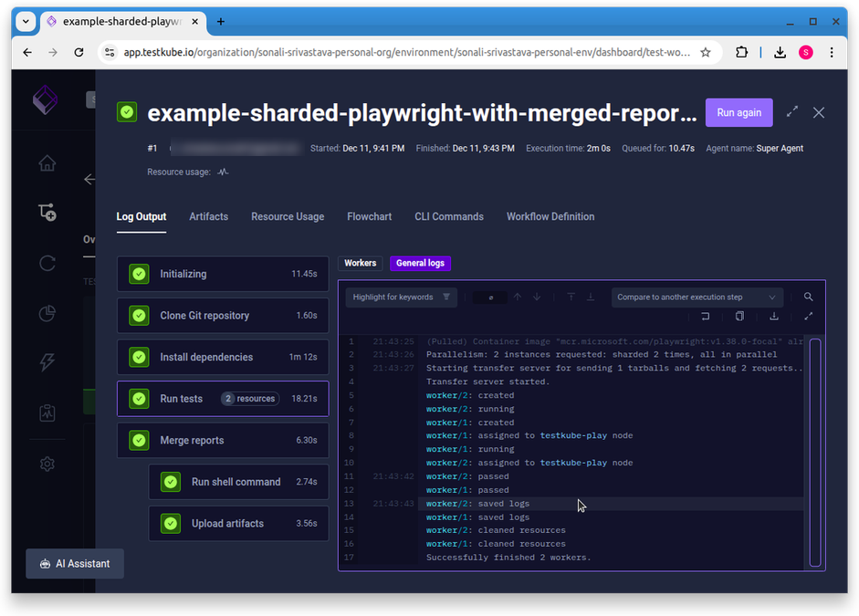Click the back arrow beside the sidebar
859x616 pixels.
89,180
